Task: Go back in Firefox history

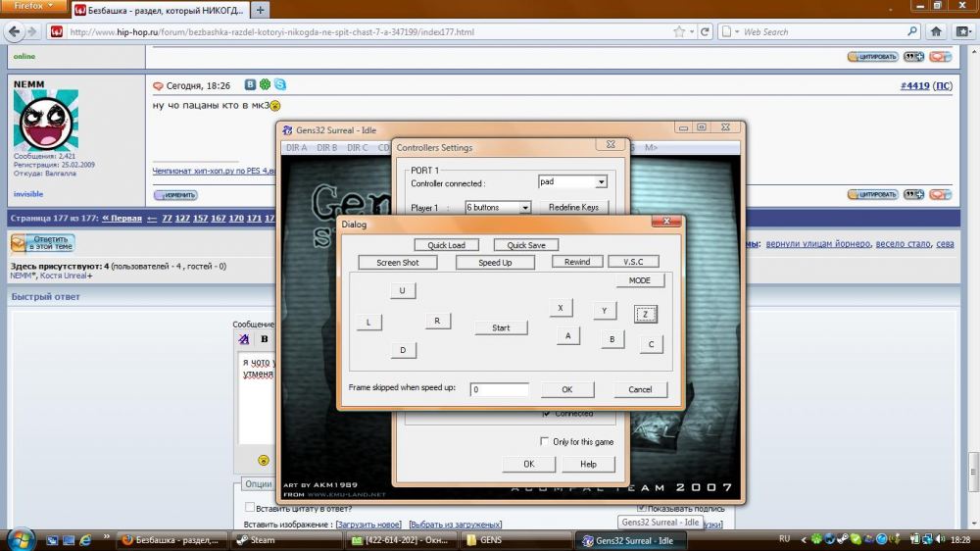Action: point(15,32)
